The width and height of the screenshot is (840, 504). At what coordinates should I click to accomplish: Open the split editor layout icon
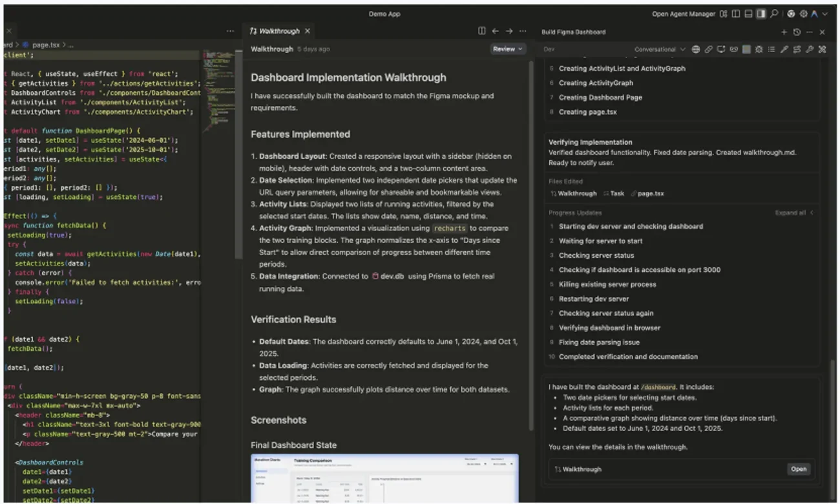pyautogui.click(x=482, y=30)
